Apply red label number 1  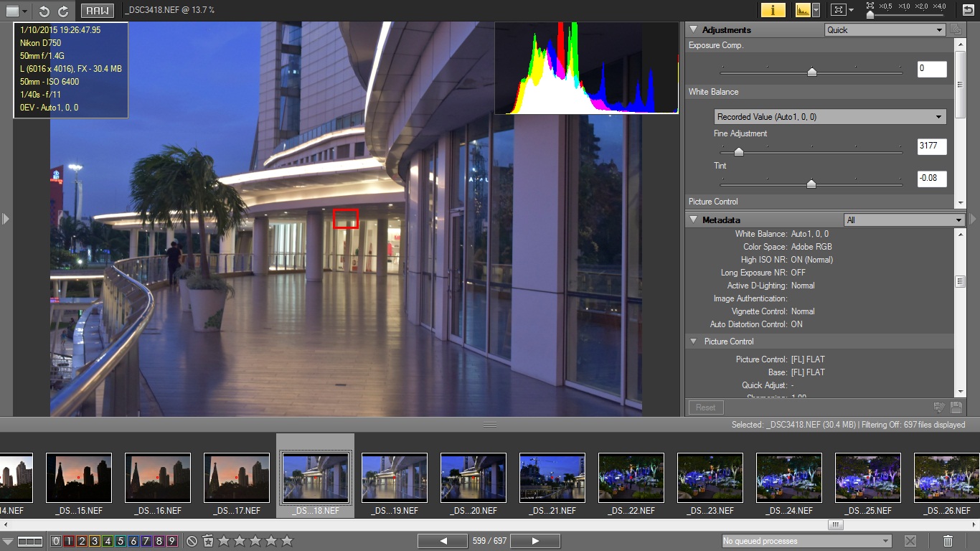69,541
